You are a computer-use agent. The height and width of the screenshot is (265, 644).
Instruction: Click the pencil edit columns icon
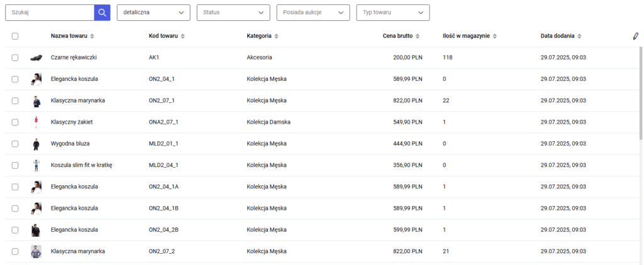click(635, 36)
